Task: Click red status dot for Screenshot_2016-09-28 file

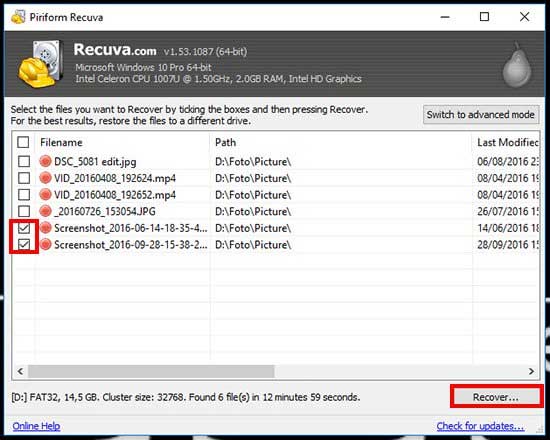Action: pos(45,245)
